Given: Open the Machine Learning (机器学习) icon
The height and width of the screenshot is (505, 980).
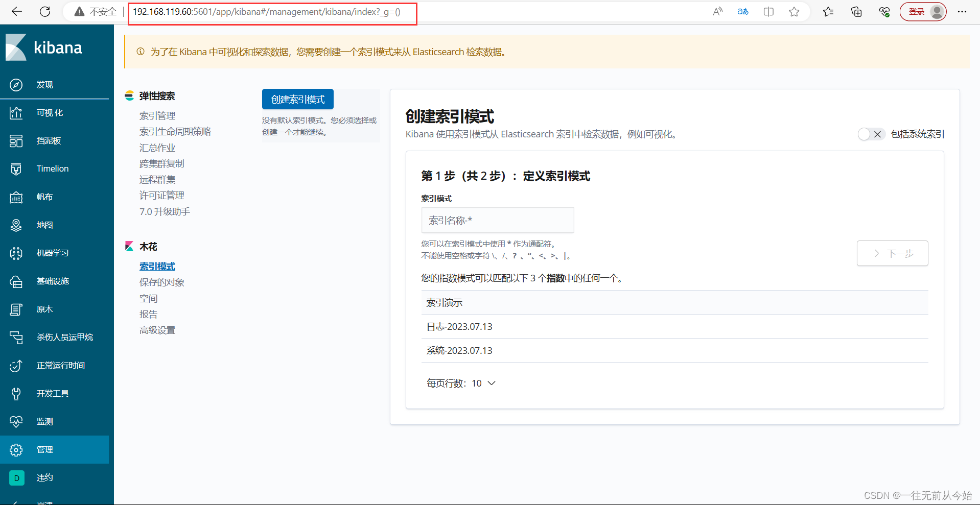Looking at the screenshot, I should [16, 253].
